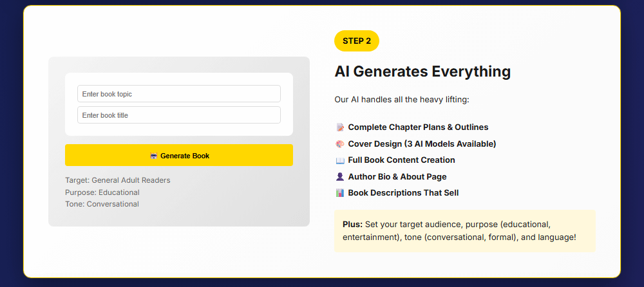Choose the 'Author Bio & About Page' item
Image resolution: width=644 pixels, height=287 pixels.
coord(397,176)
